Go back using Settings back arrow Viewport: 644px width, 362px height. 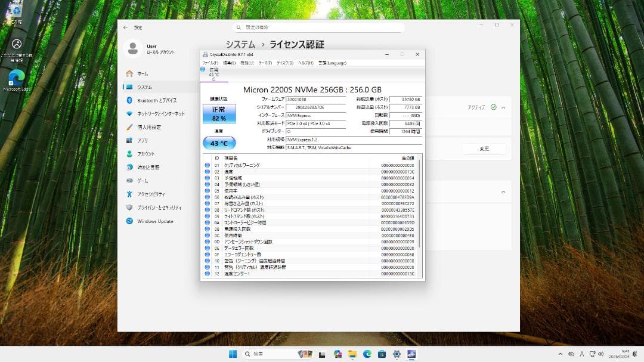pos(125,27)
